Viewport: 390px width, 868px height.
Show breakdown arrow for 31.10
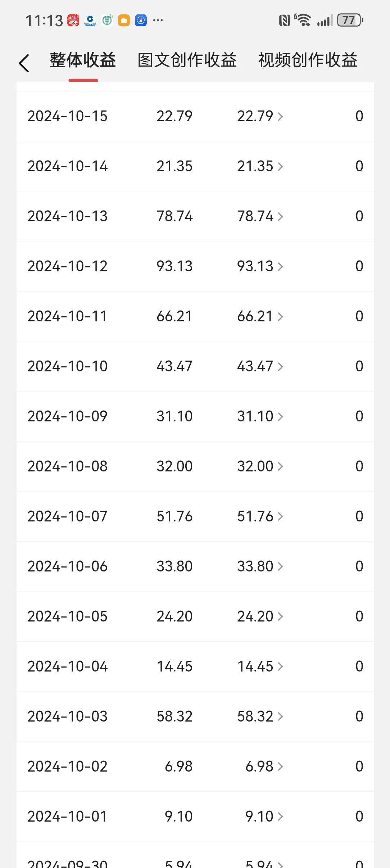(x=280, y=416)
